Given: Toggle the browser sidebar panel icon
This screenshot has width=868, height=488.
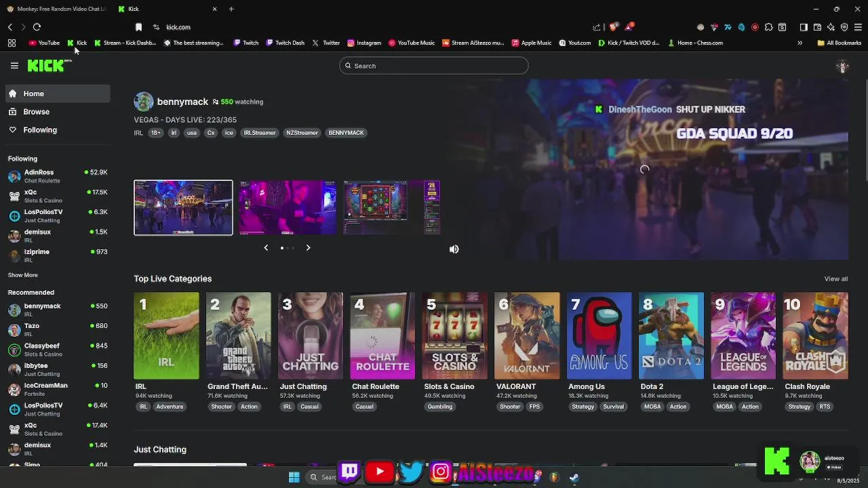Looking at the screenshot, I should 804,27.
